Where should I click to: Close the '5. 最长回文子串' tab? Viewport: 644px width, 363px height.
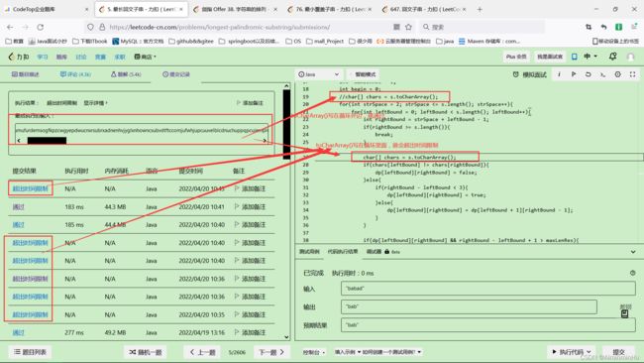181,9
